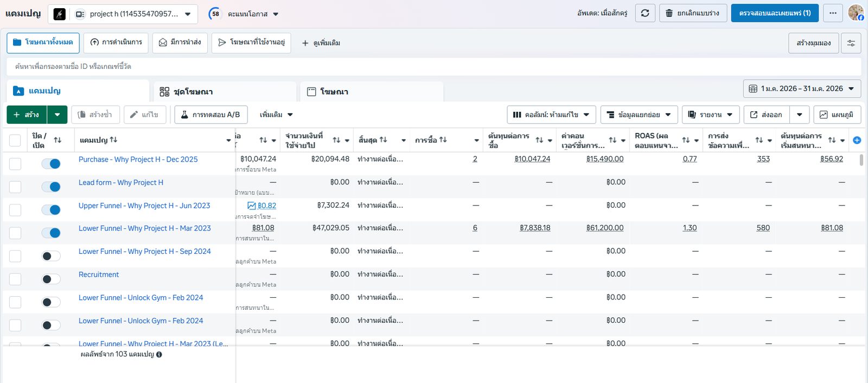Viewport: 868px width, 383px height.
Task: Check the box for Recruitment campaign row
Action: (15, 279)
